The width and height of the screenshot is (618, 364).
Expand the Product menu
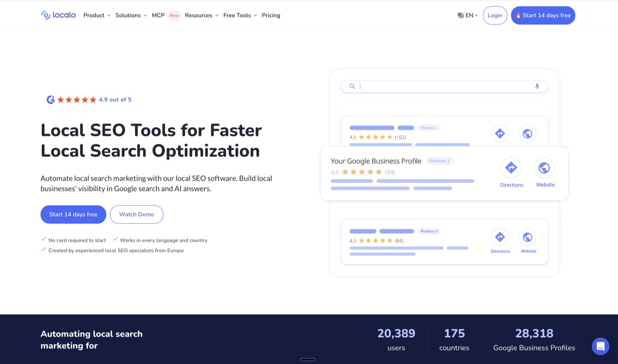pos(97,15)
